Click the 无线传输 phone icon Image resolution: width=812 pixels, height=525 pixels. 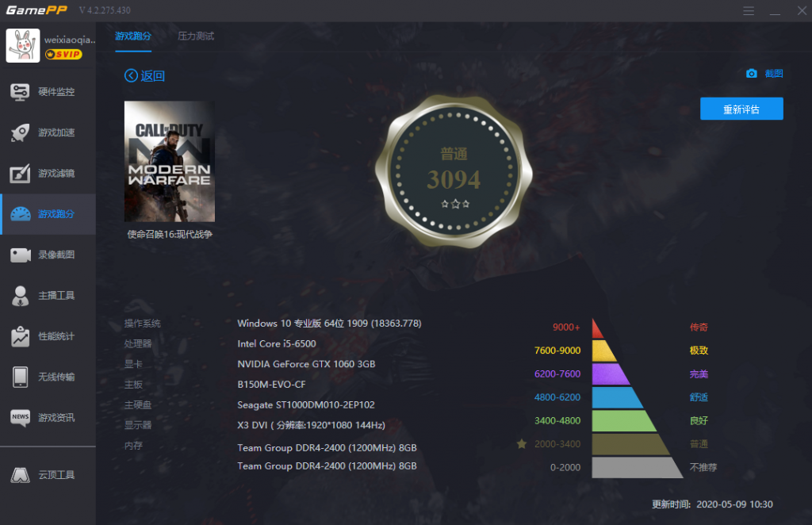[x=20, y=377]
